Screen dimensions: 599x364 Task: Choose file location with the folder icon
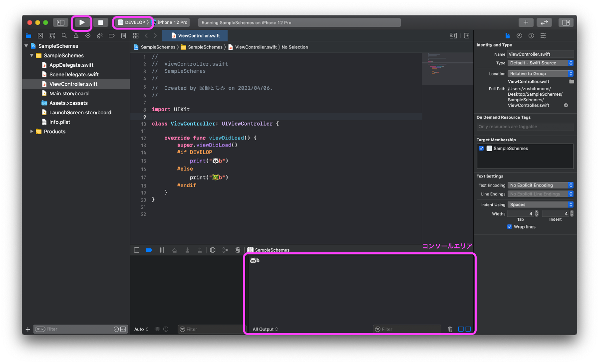tap(571, 82)
